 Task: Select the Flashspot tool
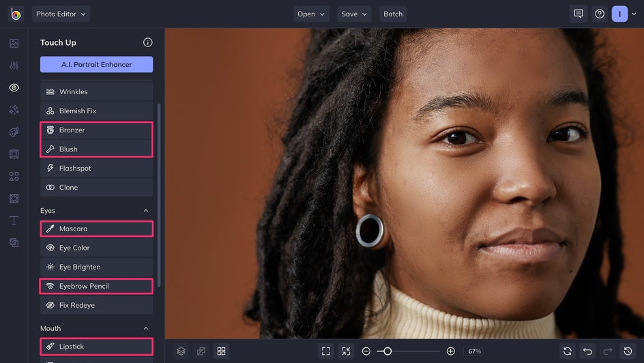click(96, 169)
